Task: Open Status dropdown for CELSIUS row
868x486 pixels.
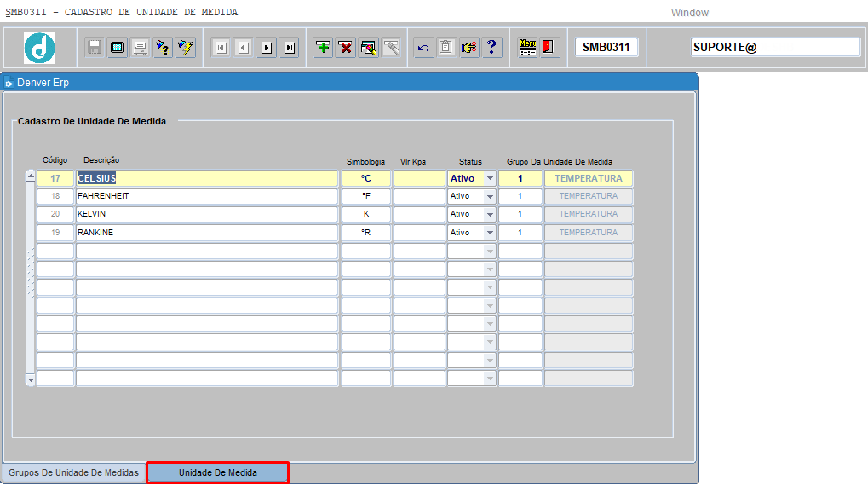Action: point(490,179)
